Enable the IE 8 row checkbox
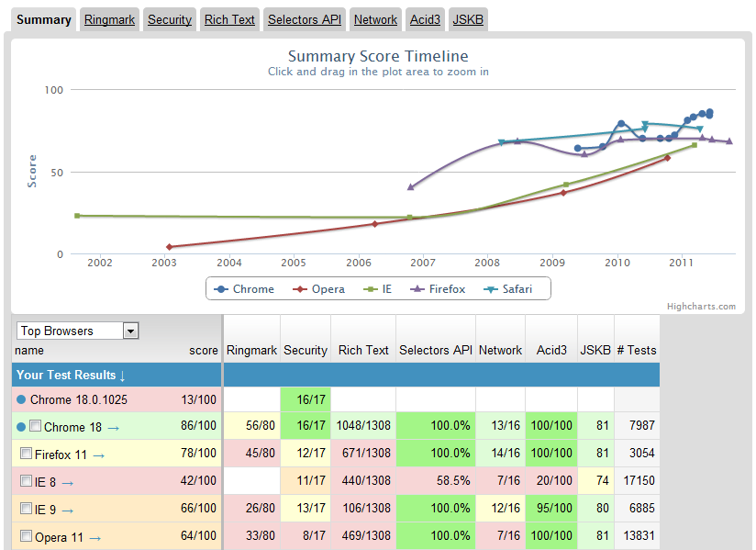756x550 pixels. (26, 481)
